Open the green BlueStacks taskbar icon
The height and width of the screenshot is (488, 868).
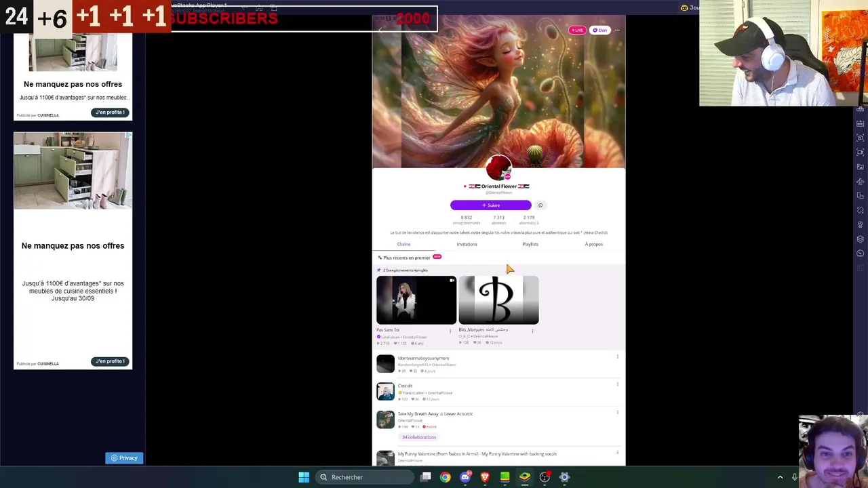click(x=505, y=477)
